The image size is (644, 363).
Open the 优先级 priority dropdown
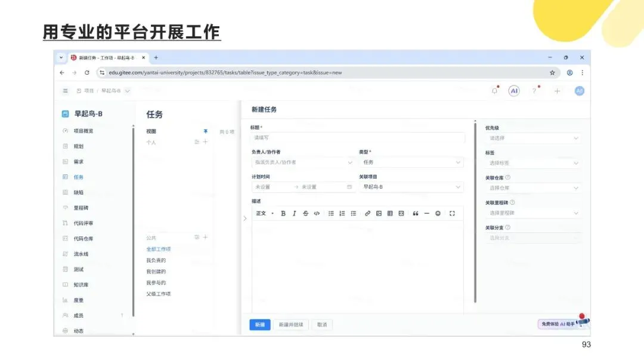click(x=533, y=138)
